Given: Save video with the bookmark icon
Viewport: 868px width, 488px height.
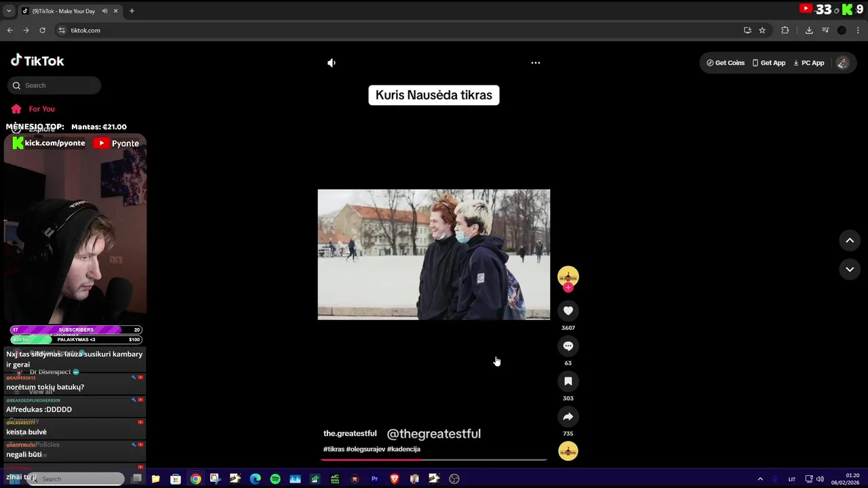Looking at the screenshot, I should click(x=568, y=381).
